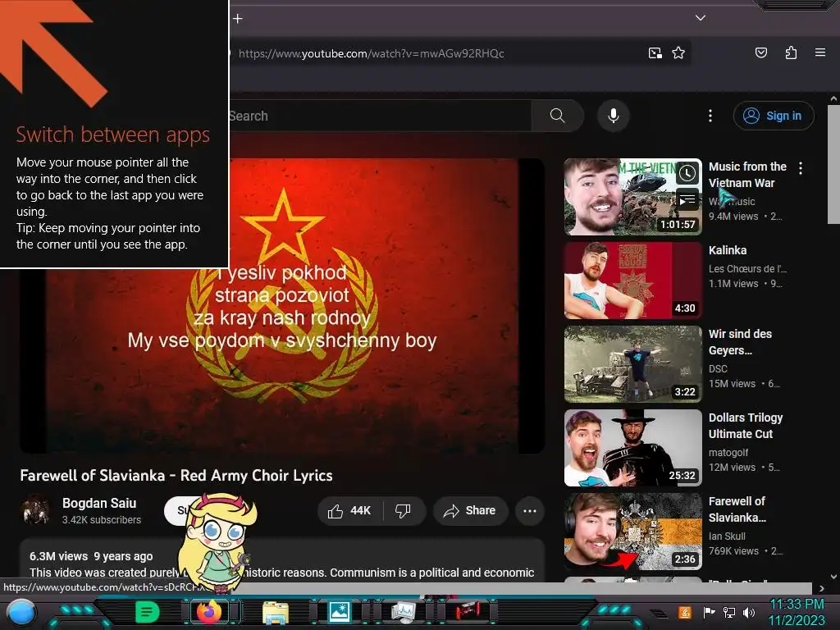Image resolution: width=840 pixels, height=630 pixels.
Task: Click matogolf channel name
Action: 728,452
